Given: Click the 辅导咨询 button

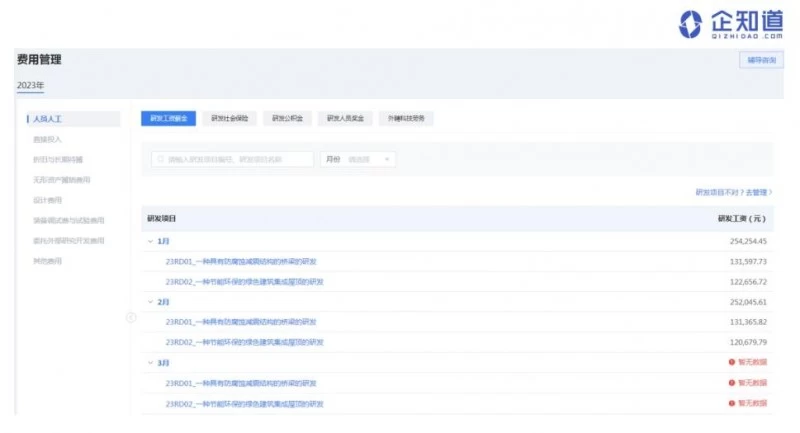Looking at the screenshot, I should [x=760, y=60].
